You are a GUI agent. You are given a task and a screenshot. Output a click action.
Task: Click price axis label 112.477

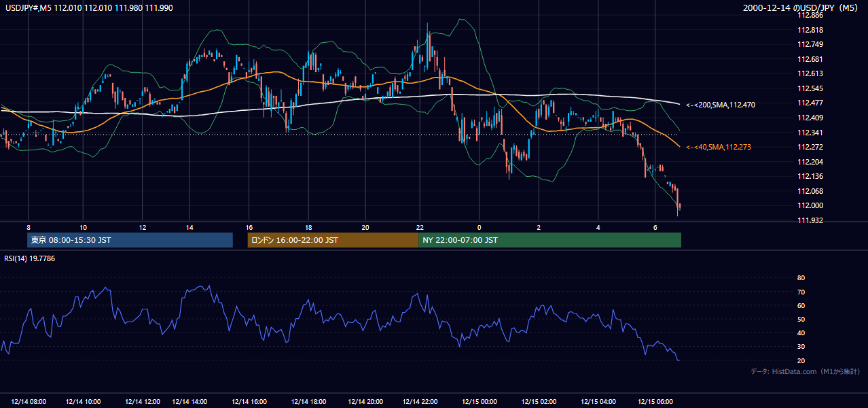pyautogui.click(x=812, y=103)
